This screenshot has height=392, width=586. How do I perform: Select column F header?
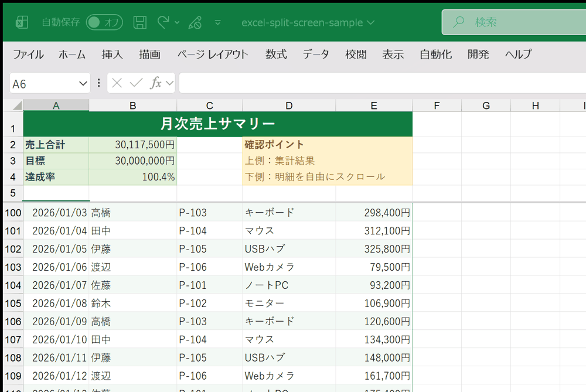click(x=437, y=105)
